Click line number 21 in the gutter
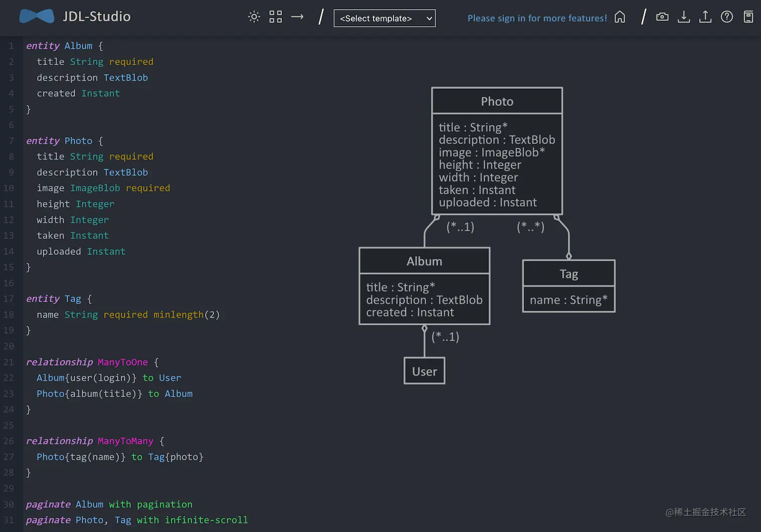Screen dimensions: 761x532 [x=9, y=362]
